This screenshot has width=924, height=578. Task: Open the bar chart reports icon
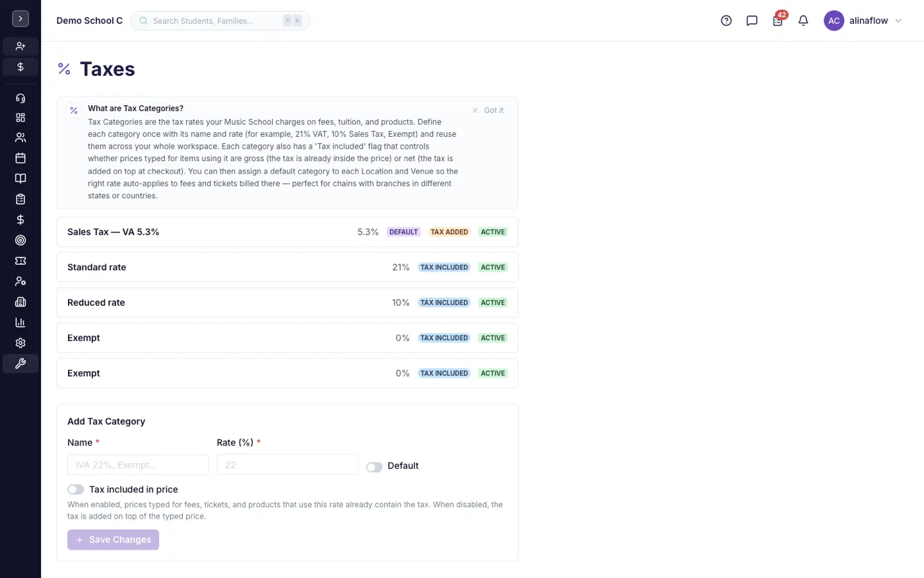(20, 322)
